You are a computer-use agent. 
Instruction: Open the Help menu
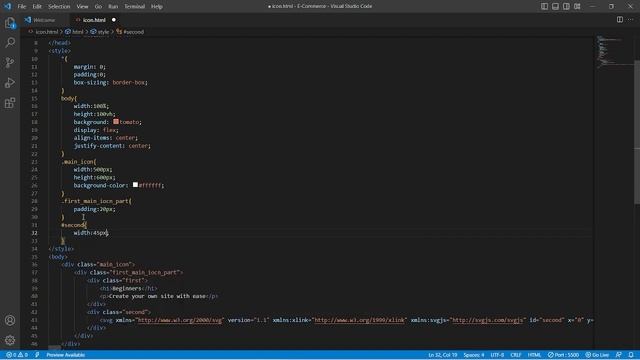coord(157,7)
